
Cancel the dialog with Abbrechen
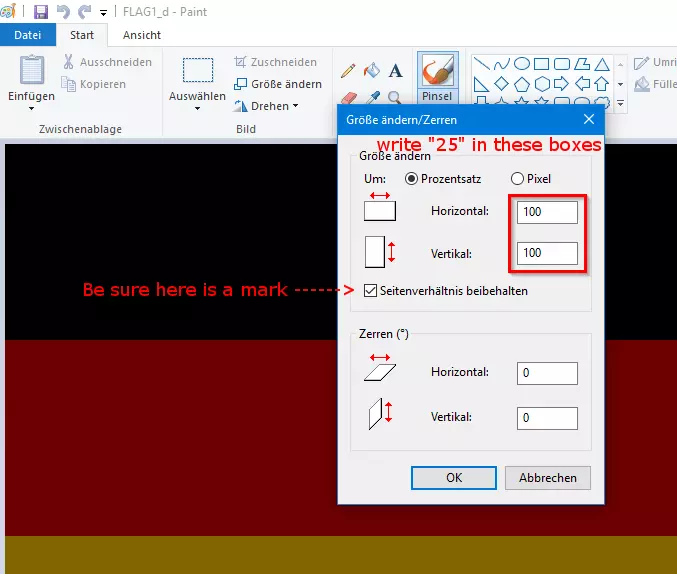[x=548, y=478]
